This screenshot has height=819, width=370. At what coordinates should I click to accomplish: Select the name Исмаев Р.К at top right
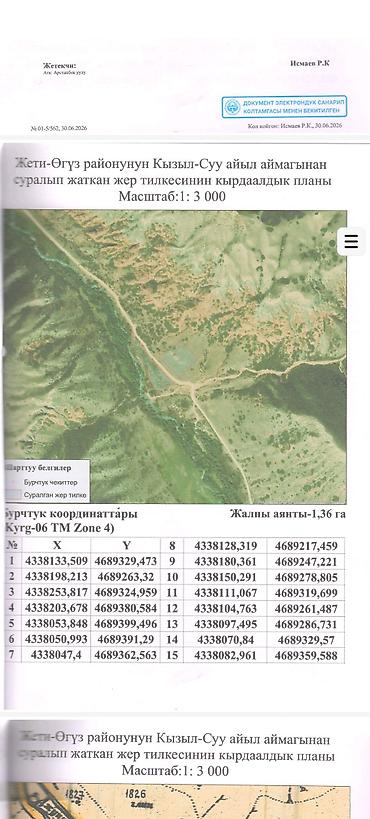310,63
